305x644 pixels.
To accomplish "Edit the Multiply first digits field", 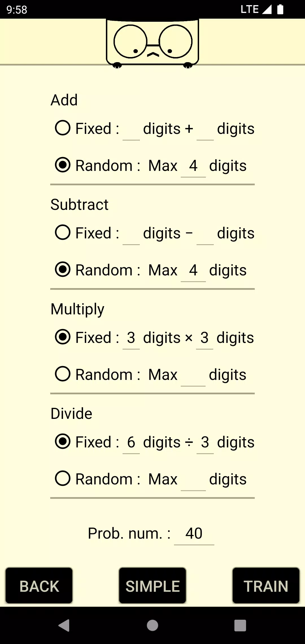I will pos(131,337).
